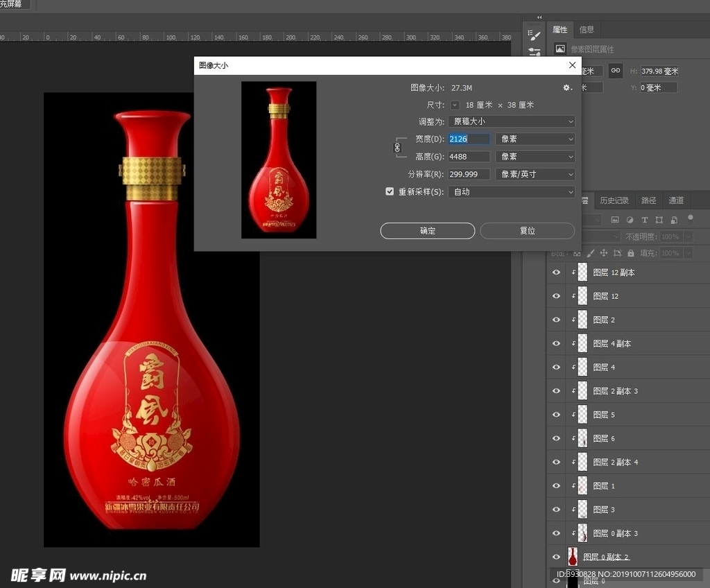The image size is (710, 588).
Task: Hide layer 图层 12 副本 with eye icon
Action: coord(557,273)
